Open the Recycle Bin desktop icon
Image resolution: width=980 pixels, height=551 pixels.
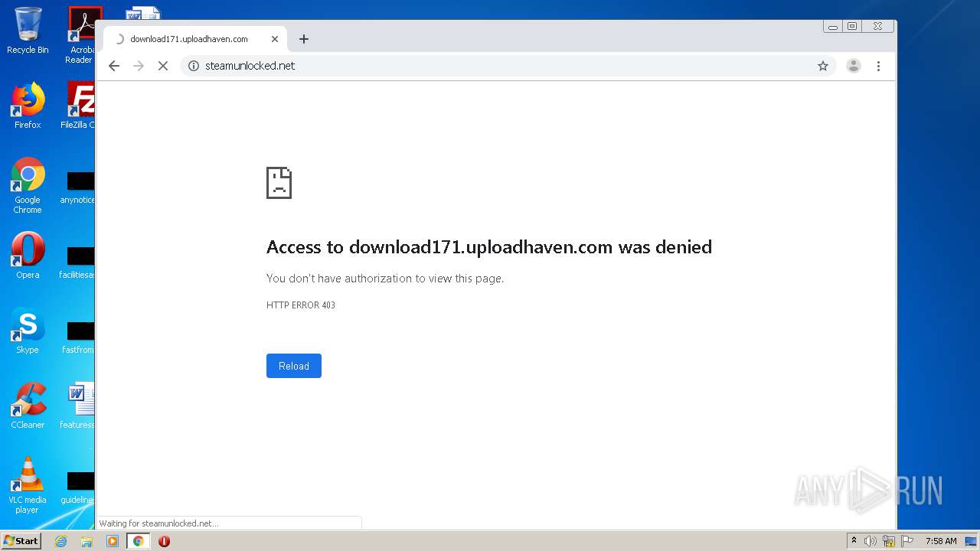coord(28,31)
